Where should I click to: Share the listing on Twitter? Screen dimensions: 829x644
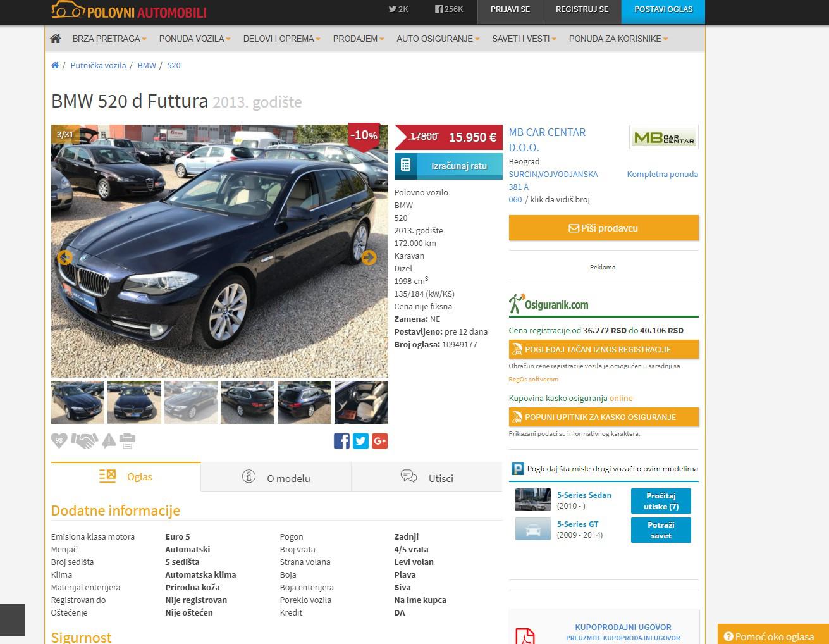coord(360,441)
